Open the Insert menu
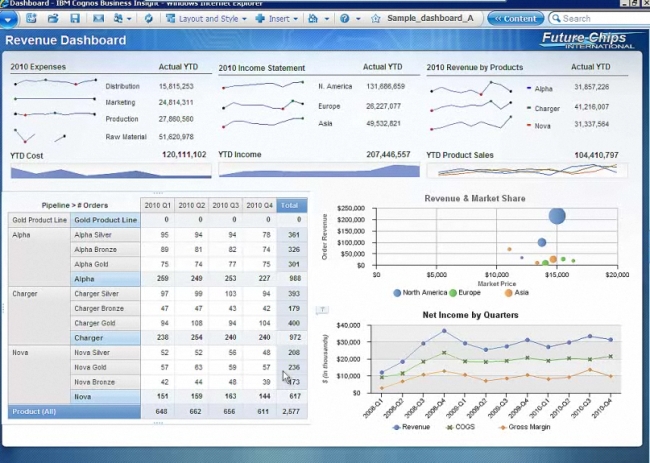The height and width of the screenshot is (463, 650). [x=283, y=19]
